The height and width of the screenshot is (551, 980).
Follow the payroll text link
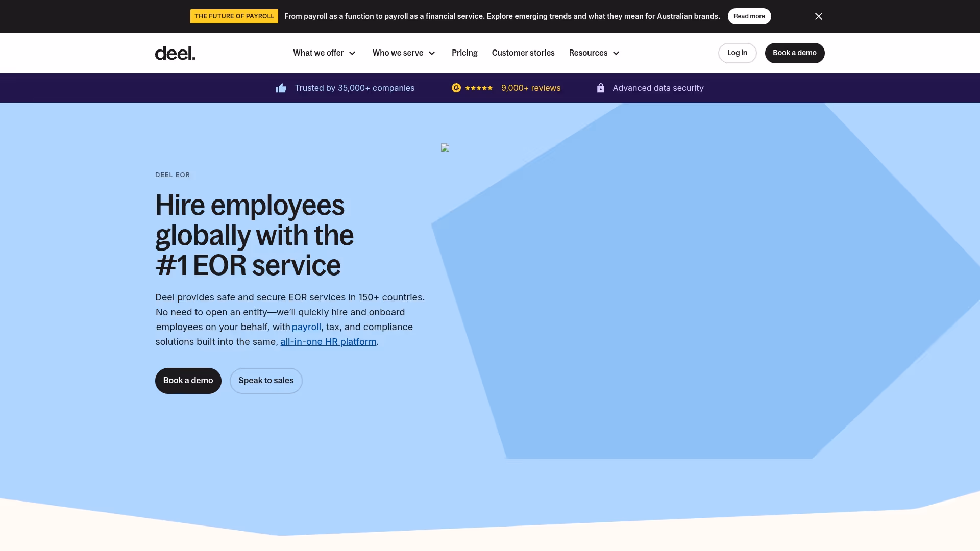(x=306, y=327)
